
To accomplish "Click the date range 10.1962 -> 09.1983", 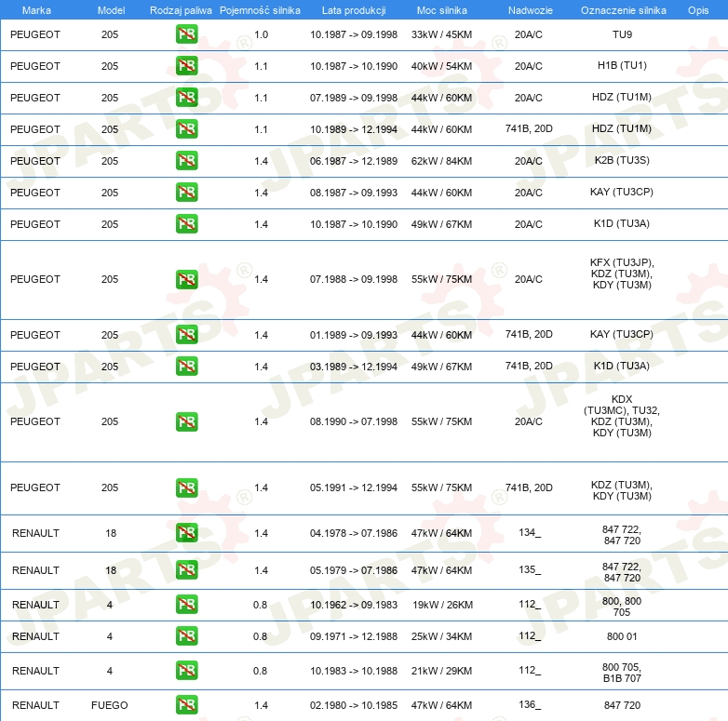I will 354,605.
